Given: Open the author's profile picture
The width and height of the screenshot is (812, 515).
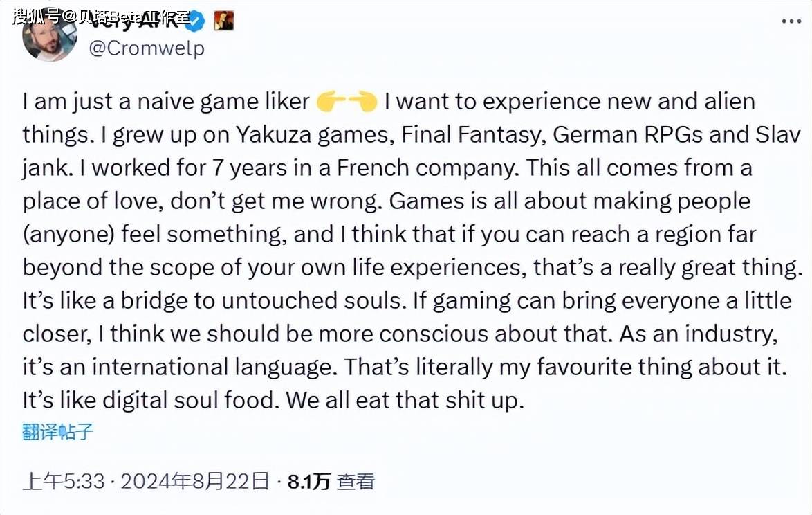Looking at the screenshot, I should (50, 35).
